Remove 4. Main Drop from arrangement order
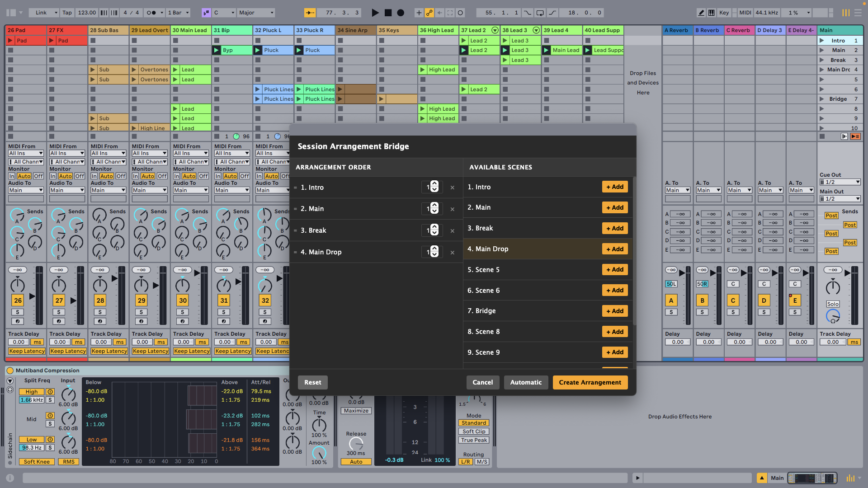 click(452, 253)
